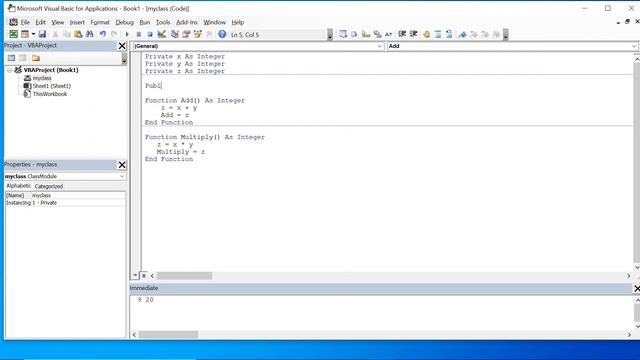640x360 pixels.
Task: Click the Complete Word icon
Action: (x=389, y=34)
